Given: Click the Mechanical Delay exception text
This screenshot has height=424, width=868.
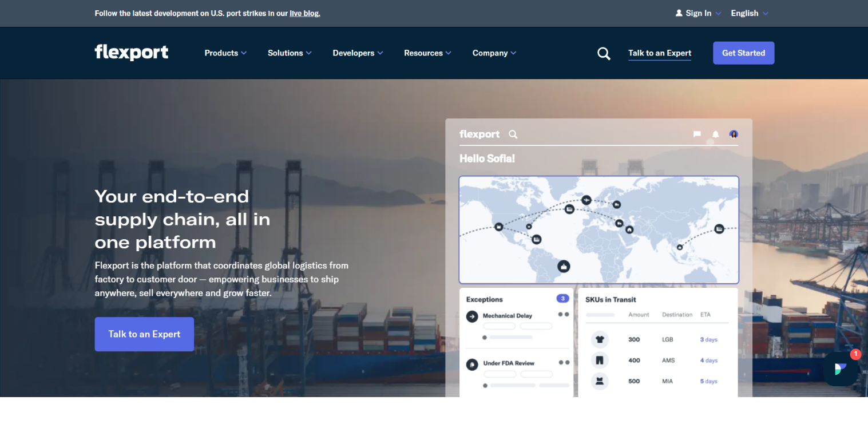Looking at the screenshot, I should click(507, 316).
